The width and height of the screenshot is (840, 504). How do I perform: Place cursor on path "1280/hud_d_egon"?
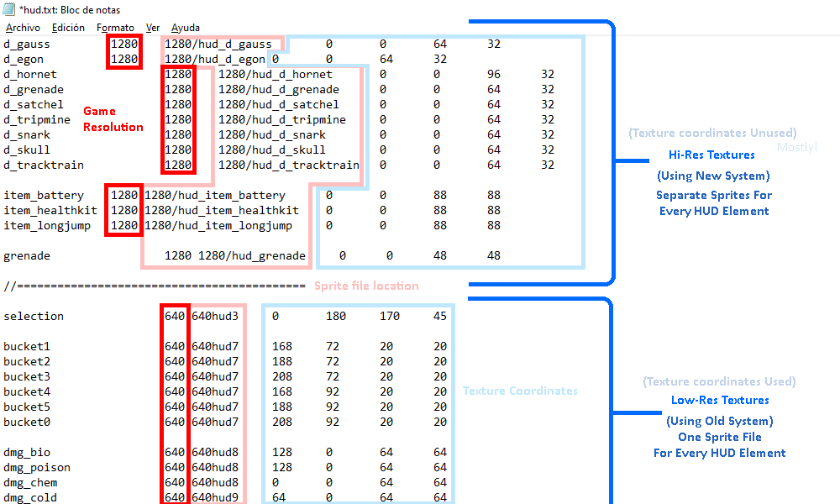pos(215,59)
